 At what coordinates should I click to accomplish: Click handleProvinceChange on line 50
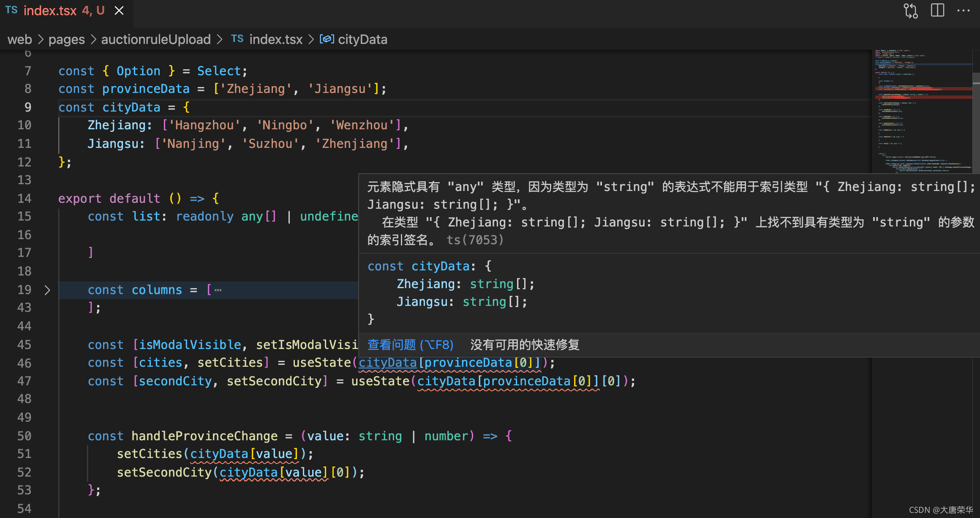tap(204, 436)
